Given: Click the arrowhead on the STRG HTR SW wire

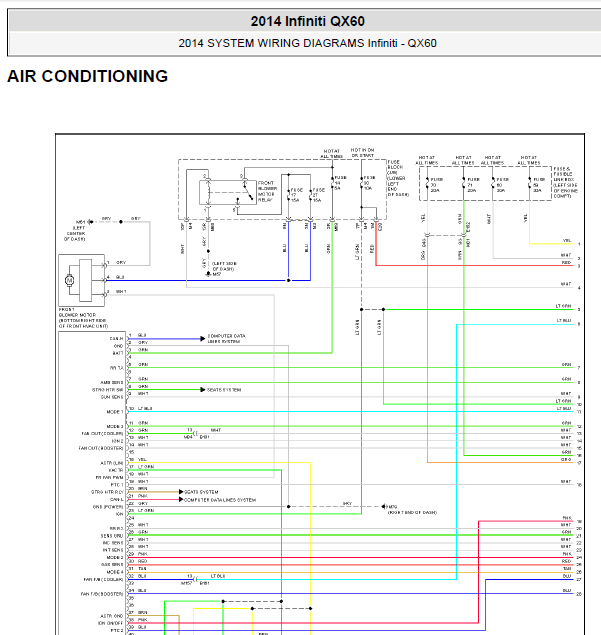Looking at the screenshot, I should (x=203, y=390).
